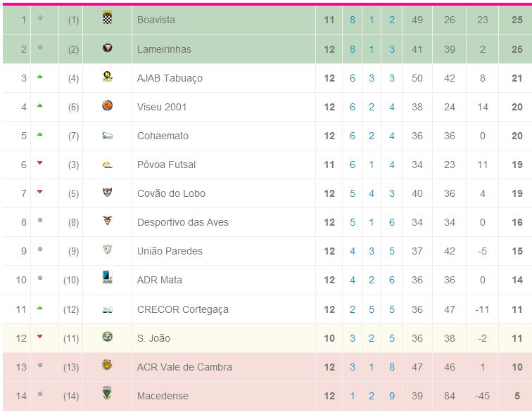Open the Boavista team page
The image size is (532, 412).
pos(156,20)
